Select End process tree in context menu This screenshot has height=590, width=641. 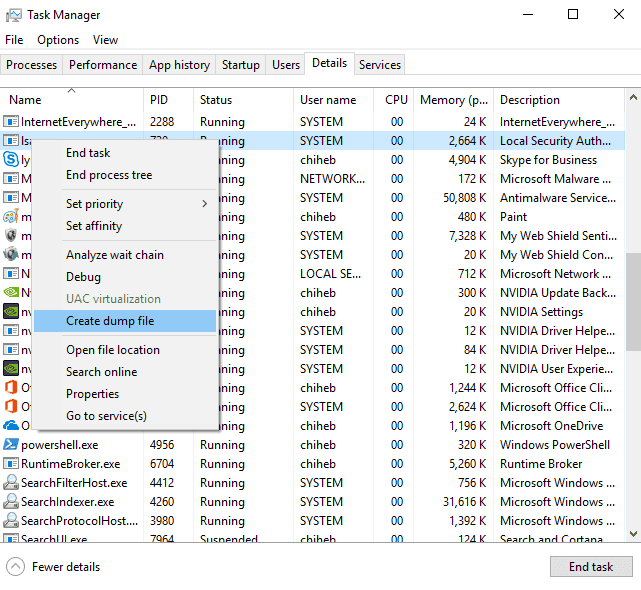pyautogui.click(x=109, y=175)
